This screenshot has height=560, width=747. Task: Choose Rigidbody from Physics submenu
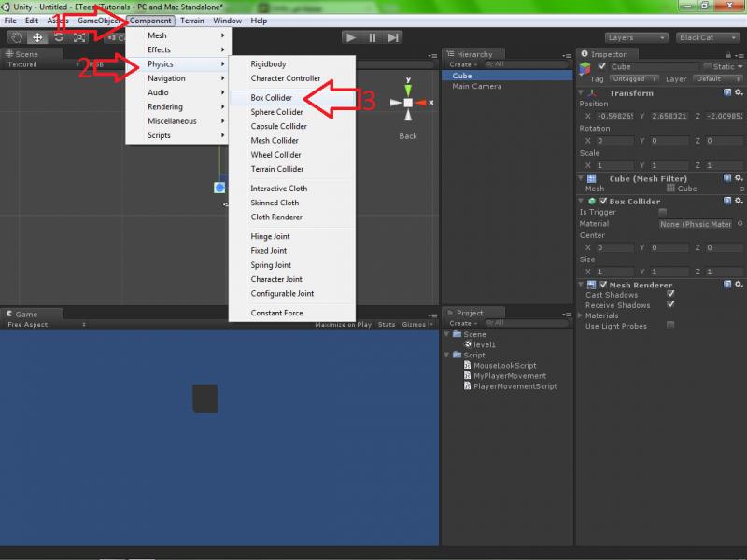point(292,63)
